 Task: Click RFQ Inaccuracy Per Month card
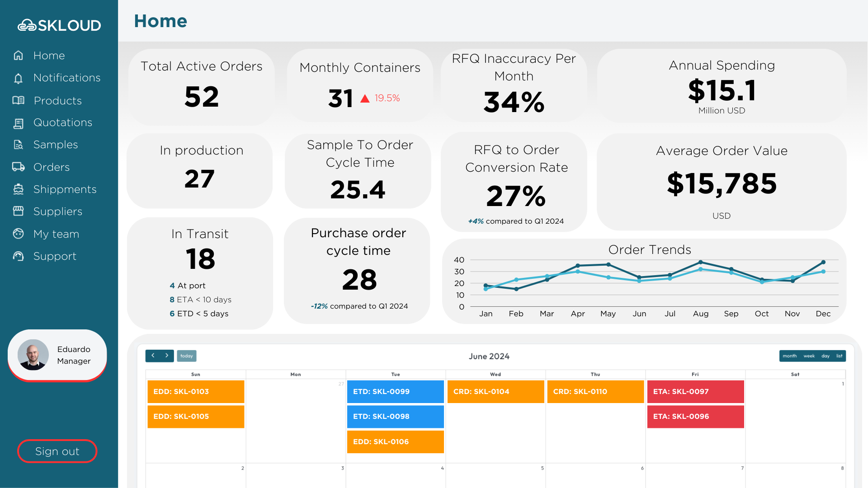point(514,85)
